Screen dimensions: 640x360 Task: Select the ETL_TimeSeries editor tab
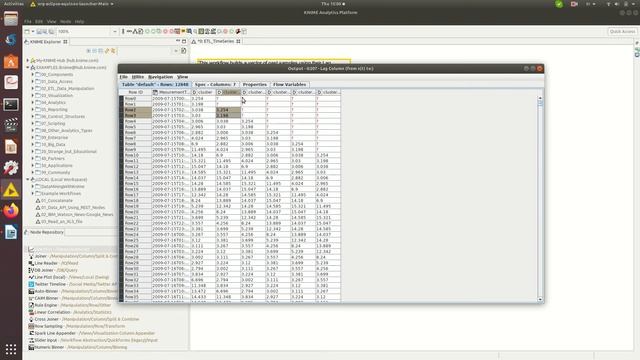point(216,41)
